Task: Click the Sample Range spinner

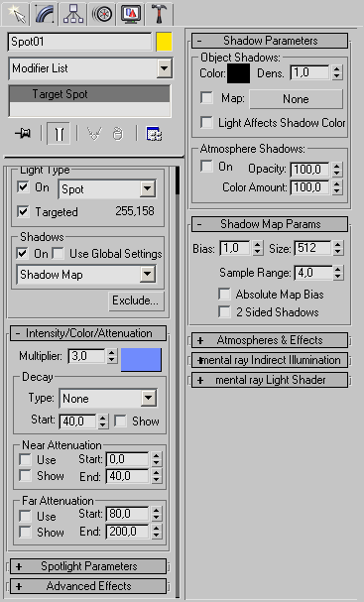Action: [338, 273]
